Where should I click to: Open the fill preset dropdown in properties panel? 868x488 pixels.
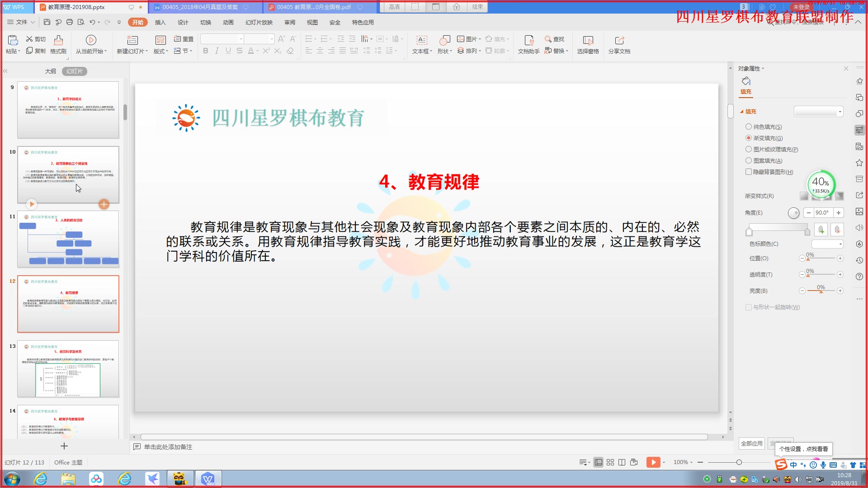click(x=819, y=112)
